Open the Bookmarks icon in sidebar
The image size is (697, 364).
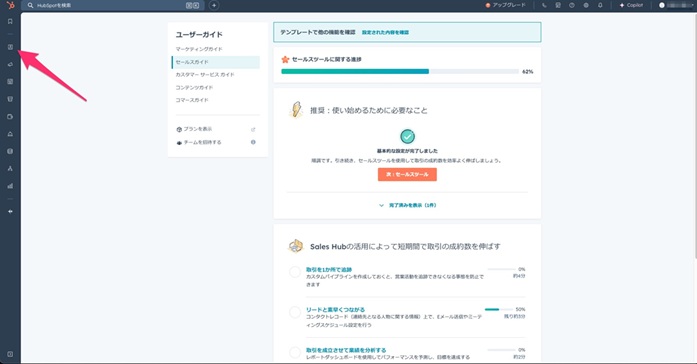[10, 22]
